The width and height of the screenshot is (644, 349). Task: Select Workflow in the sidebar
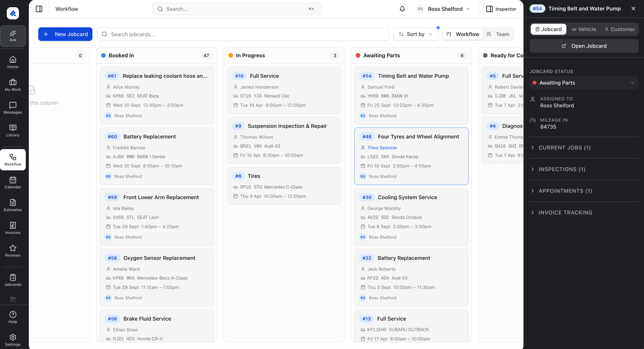click(13, 160)
